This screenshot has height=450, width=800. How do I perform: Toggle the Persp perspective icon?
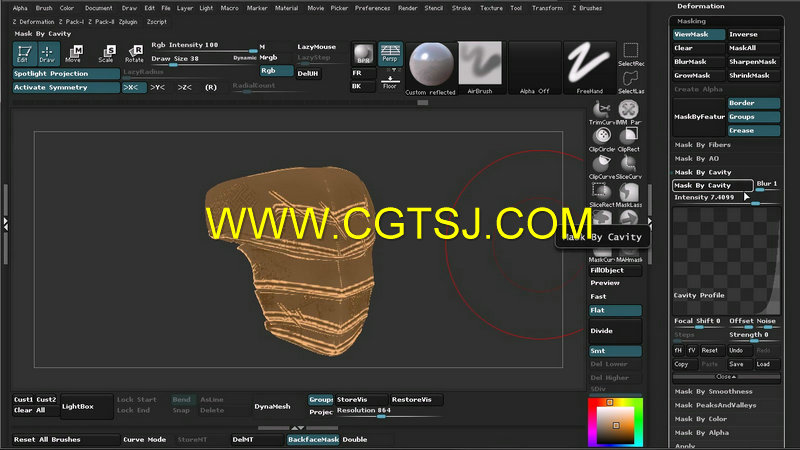click(390, 54)
